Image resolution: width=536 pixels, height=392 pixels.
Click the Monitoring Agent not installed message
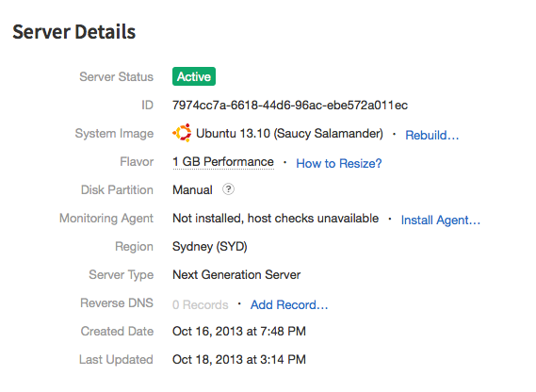point(275,218)
